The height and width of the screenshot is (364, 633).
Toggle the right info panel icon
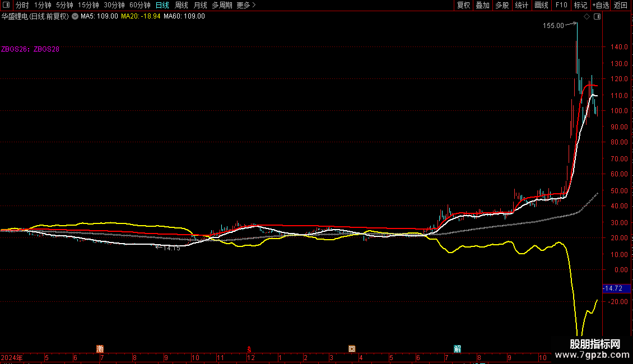click(597, 17)
